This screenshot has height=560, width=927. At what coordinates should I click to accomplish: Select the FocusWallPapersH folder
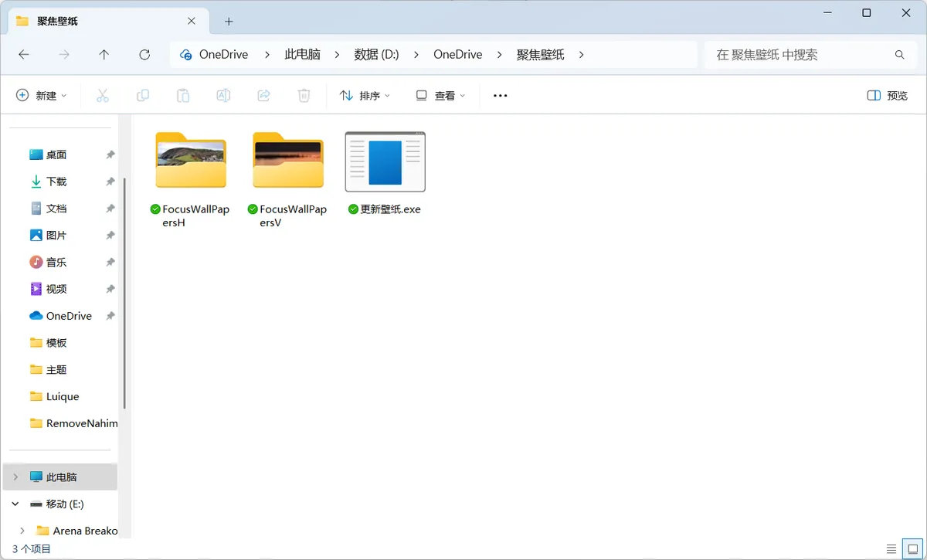tap(191, 180)
